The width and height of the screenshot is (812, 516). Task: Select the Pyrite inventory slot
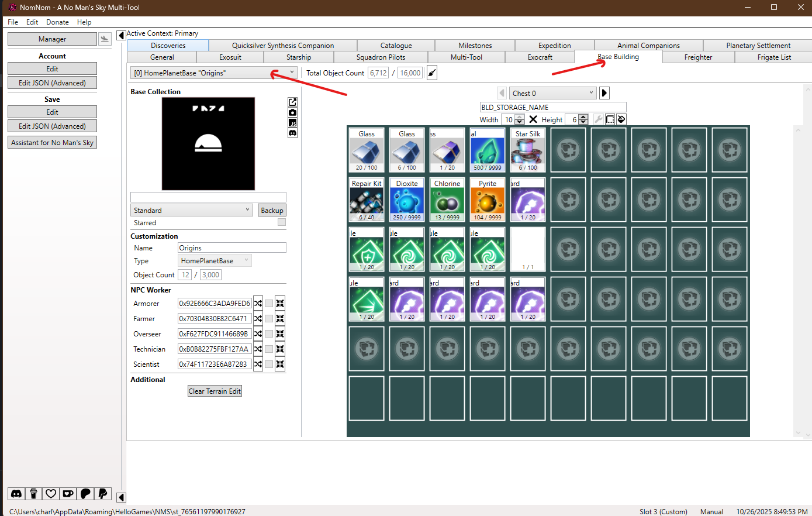point(488,200)
